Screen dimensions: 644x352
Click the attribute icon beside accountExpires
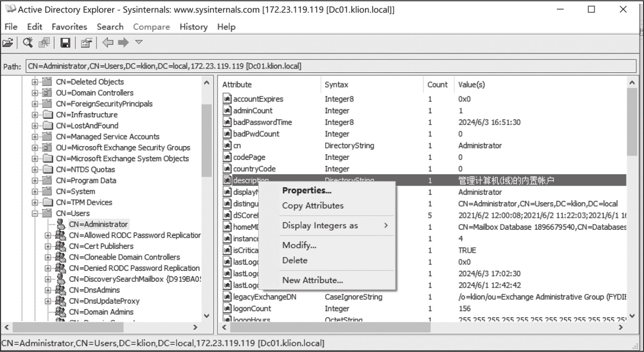(227, 99)
